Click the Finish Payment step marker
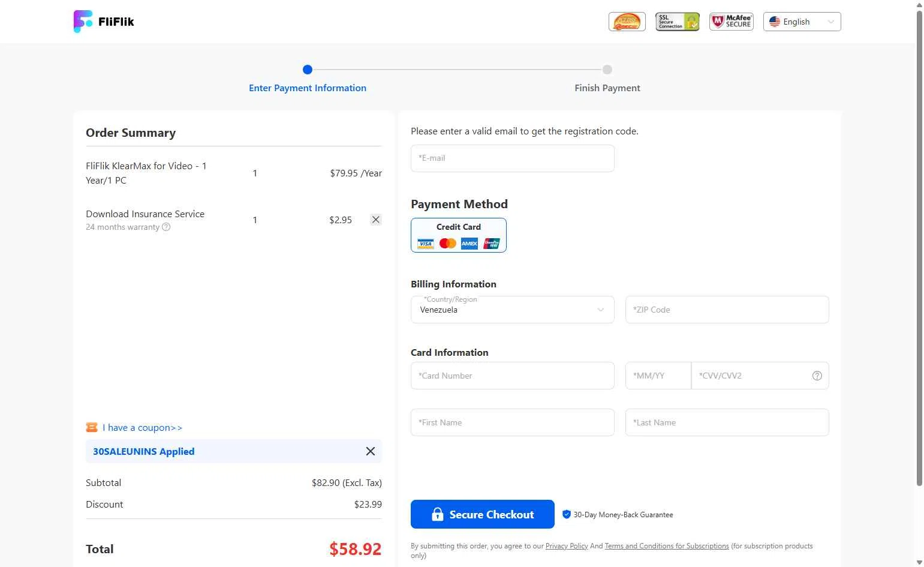Viewport: 924px width, 567px height. (x=607, y=70)
